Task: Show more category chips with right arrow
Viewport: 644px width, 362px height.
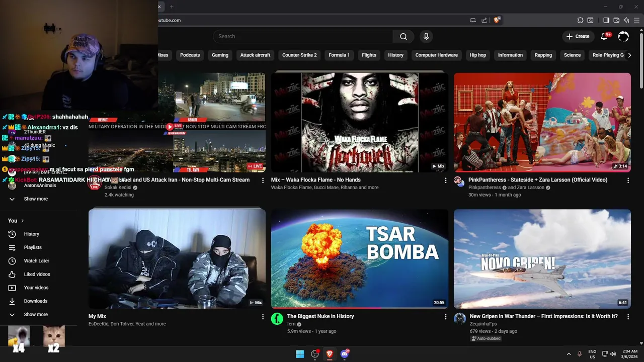Action: (x=629, y=55)
